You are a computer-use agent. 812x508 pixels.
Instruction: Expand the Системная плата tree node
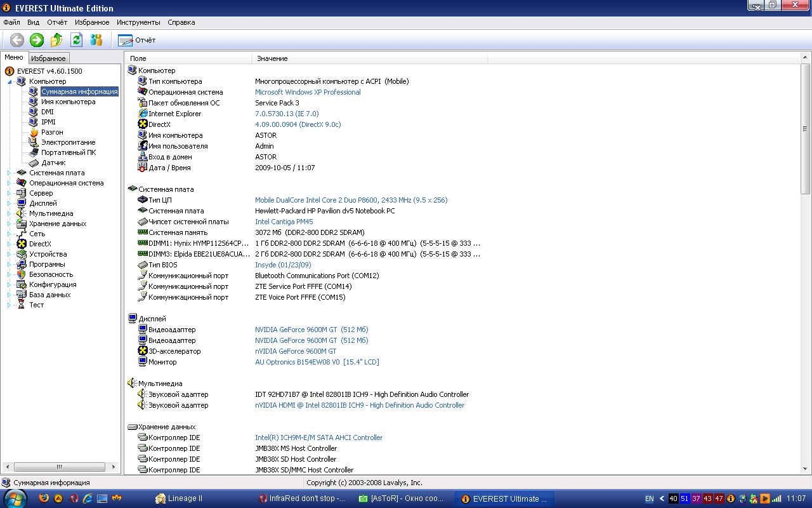click(x=10, y=173)
